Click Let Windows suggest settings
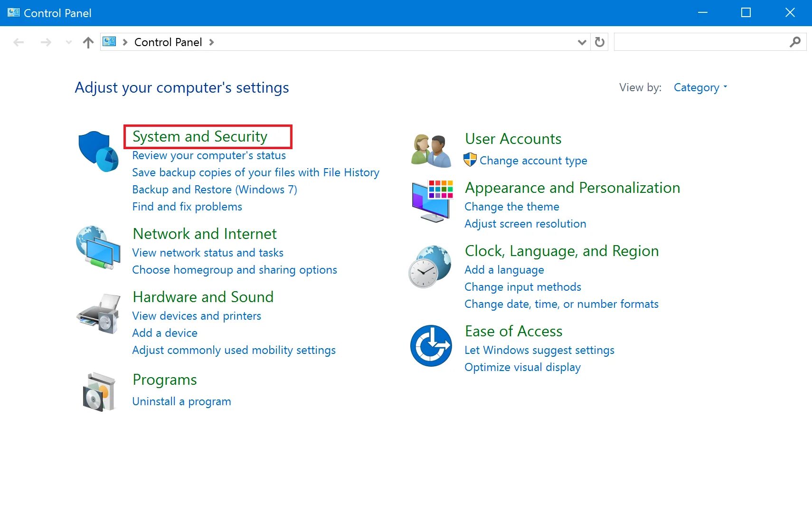Screen dimensions: 812x523 [539, 350]
